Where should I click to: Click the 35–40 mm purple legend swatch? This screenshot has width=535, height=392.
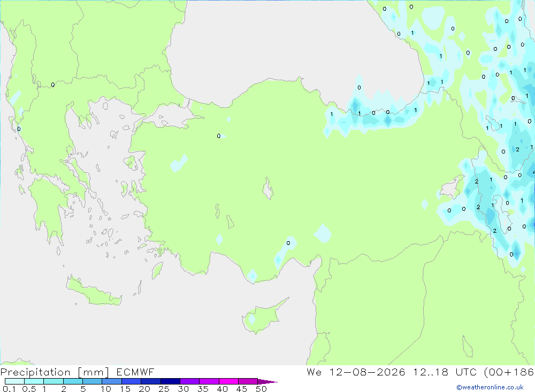[x=209, y=381]
